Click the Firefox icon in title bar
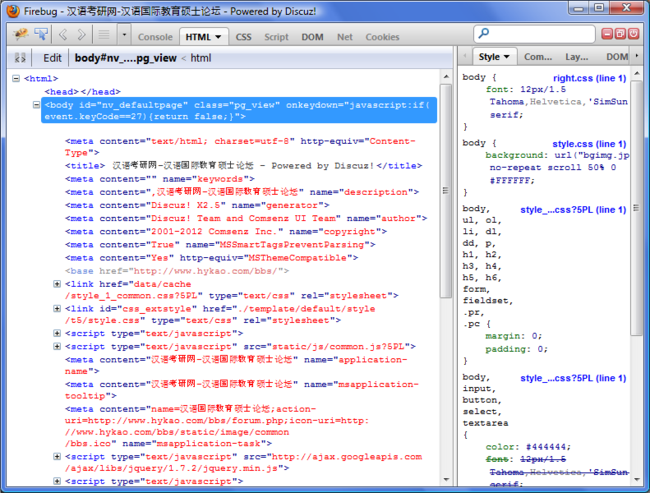 [x=13, y=11]
